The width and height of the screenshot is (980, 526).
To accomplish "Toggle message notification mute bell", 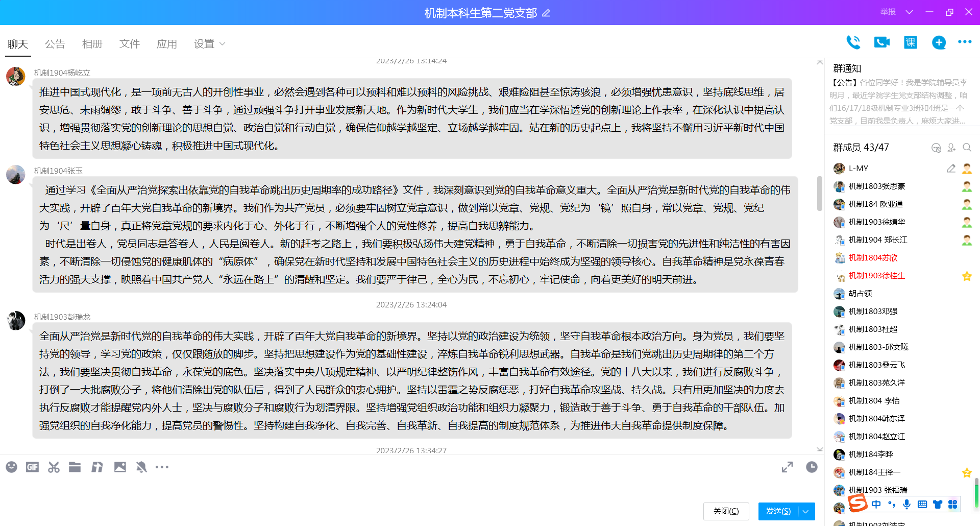I will [141, 467].
